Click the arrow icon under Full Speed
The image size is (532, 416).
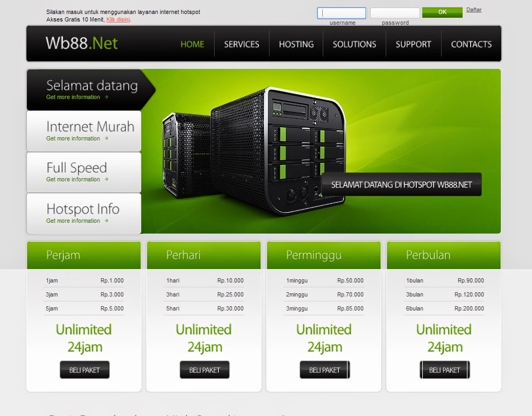pyautogui.click(x=107, y=180)
